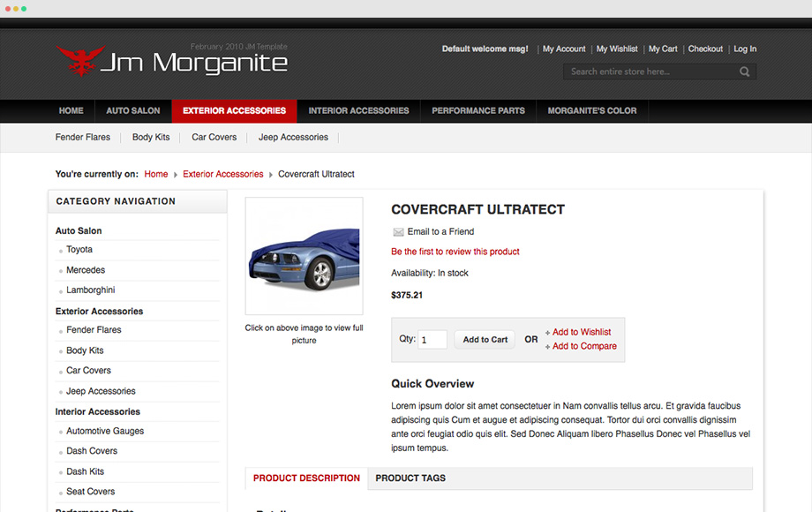
Task: Open the Jeep Accessories subcategory in the top bar
Action: tap(293, 137)
